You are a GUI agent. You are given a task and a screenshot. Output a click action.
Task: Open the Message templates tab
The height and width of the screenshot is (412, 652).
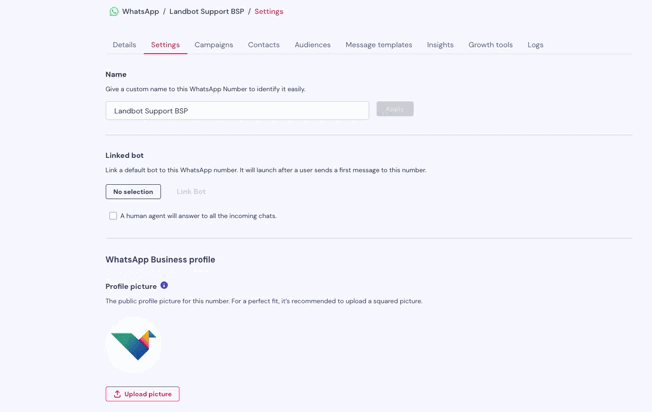pyautogui.click(x=379, y=45)
